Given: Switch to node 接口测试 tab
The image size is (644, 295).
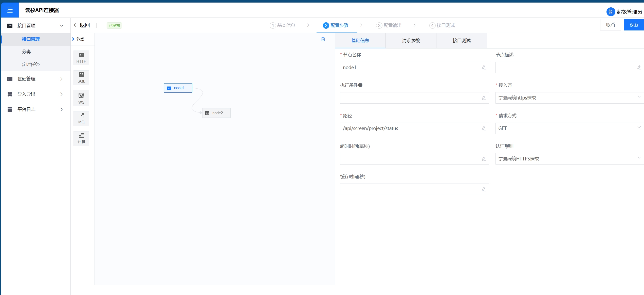Looking at the screenshot, I should click(462, 41).
